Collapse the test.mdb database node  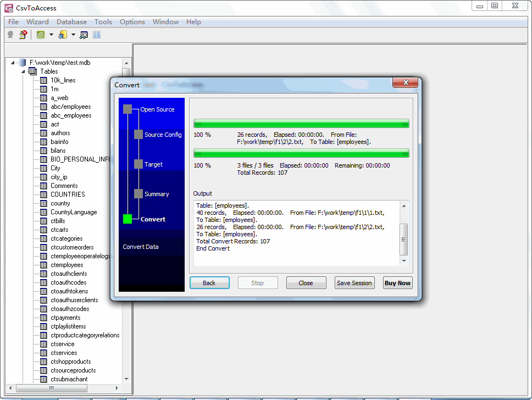click(x=13, y=63)
